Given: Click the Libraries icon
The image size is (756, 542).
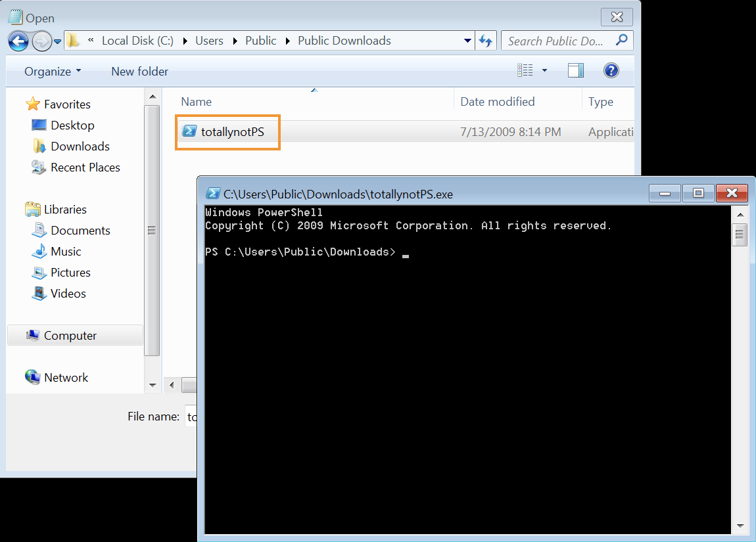Looking at the screenshot, I should click(x=33, y=209).
